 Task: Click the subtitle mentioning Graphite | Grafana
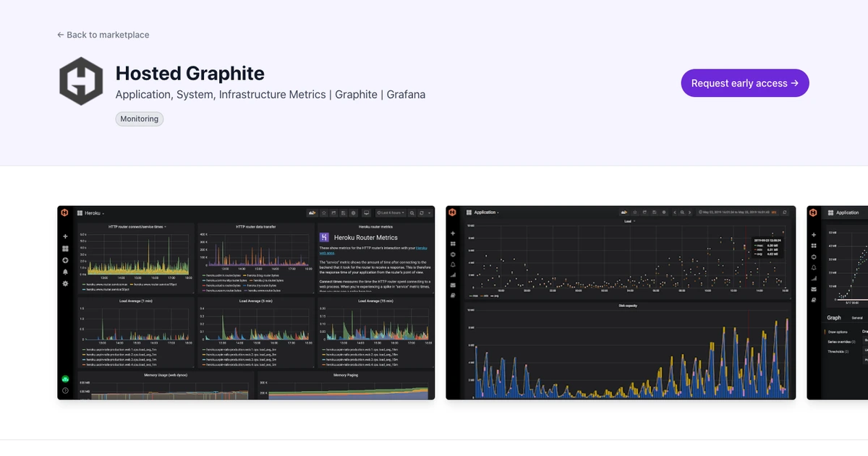271,95
